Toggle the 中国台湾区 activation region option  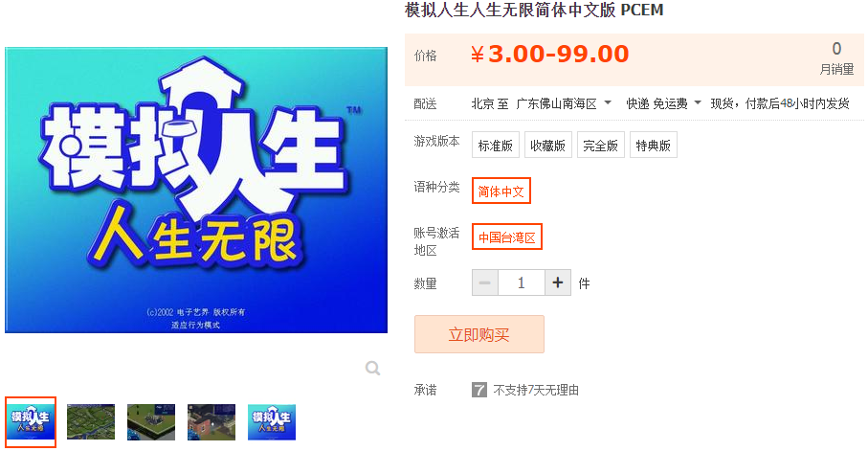tap(506, 237)
